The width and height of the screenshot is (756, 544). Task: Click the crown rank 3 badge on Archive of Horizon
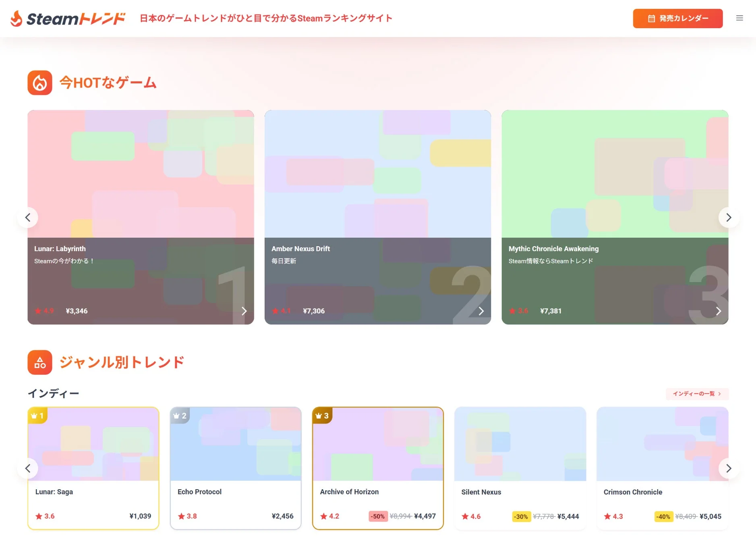click(x=322, y=415)
